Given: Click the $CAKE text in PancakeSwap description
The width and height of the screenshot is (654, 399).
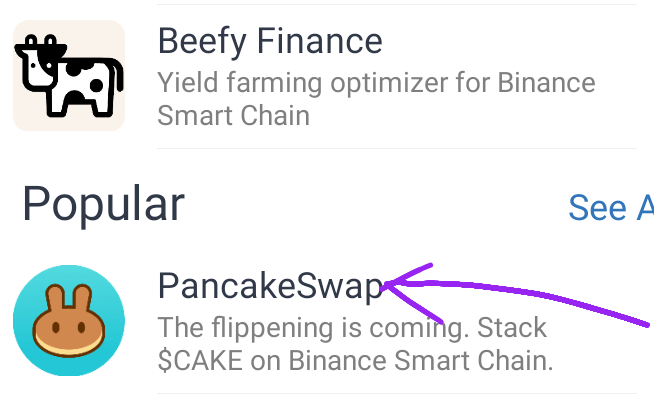Looking at the screenshot, I should 200,361.
